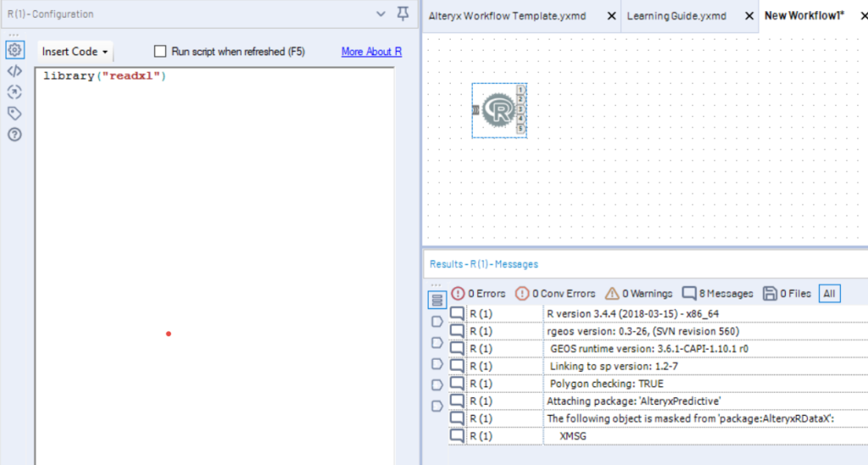Close the Learning Guide.yxmd tab
The image size is (868, 465).
(x=749, y=16)
